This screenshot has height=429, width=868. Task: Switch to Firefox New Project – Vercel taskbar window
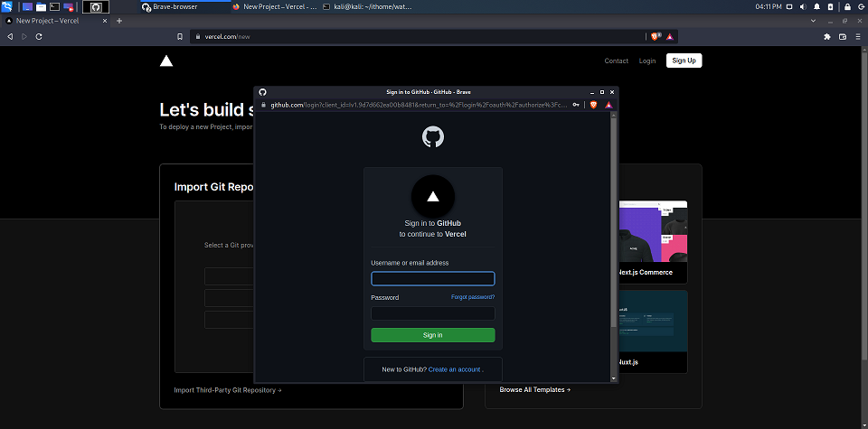pyautogui.click(x=274, y=6)
